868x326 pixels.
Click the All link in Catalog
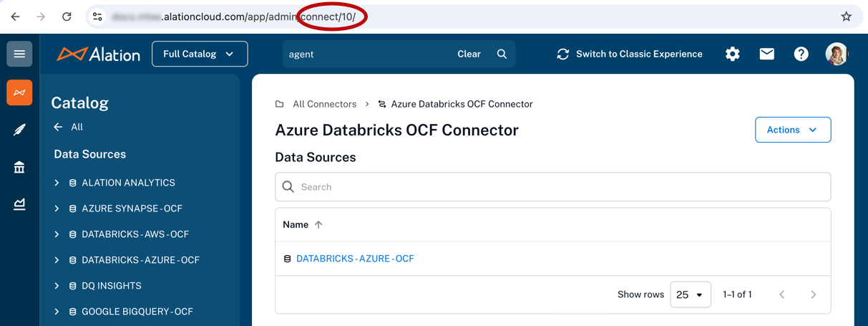(x=77, y=127)
